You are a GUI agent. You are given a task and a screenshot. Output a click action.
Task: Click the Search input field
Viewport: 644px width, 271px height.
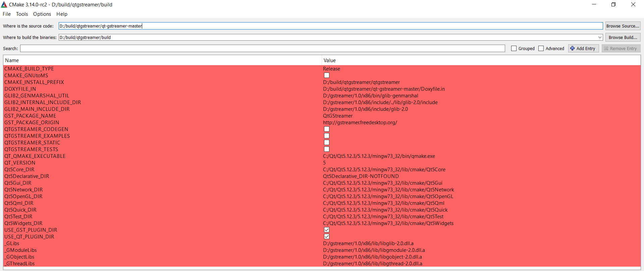click(x=263, y=48)
